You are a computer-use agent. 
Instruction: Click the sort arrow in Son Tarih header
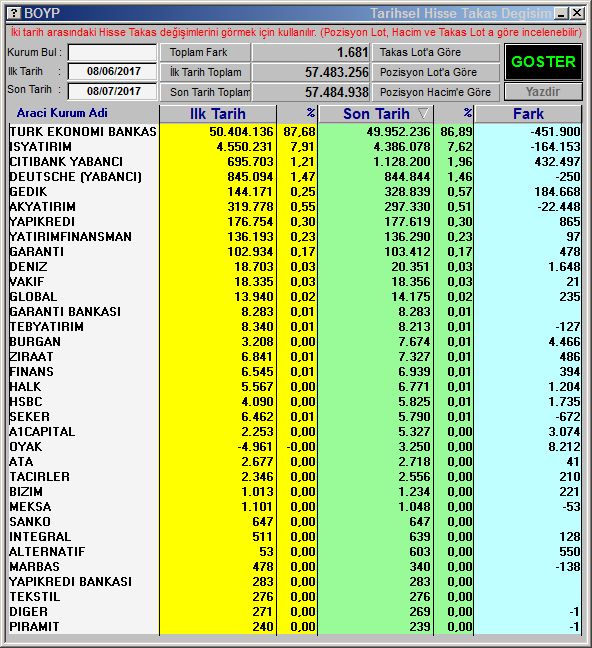423,113
